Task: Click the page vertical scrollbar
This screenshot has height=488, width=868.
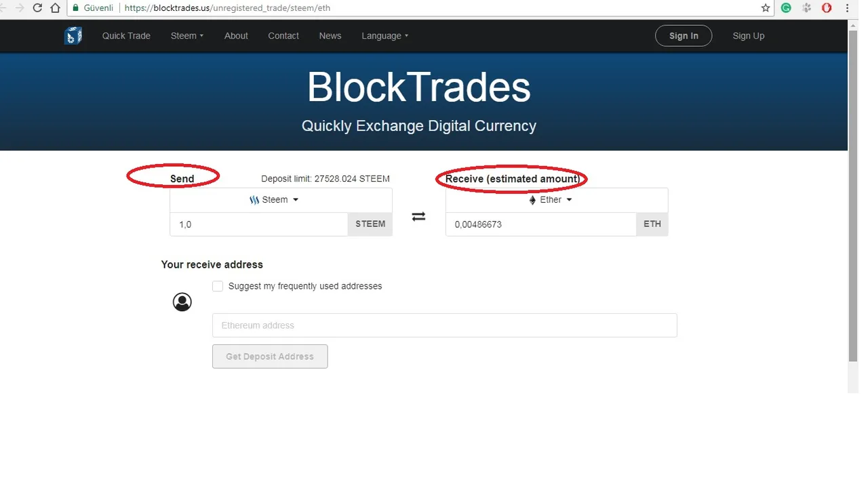Action: 852,197
